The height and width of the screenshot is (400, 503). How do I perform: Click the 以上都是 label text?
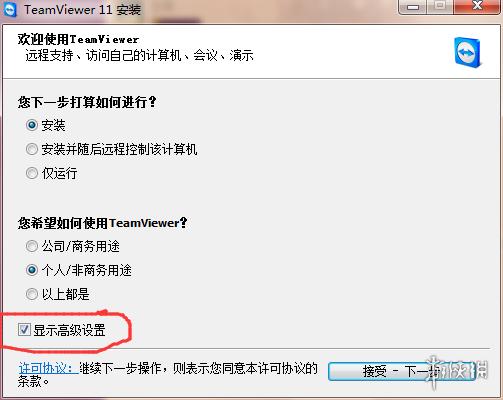coord(65,294)
